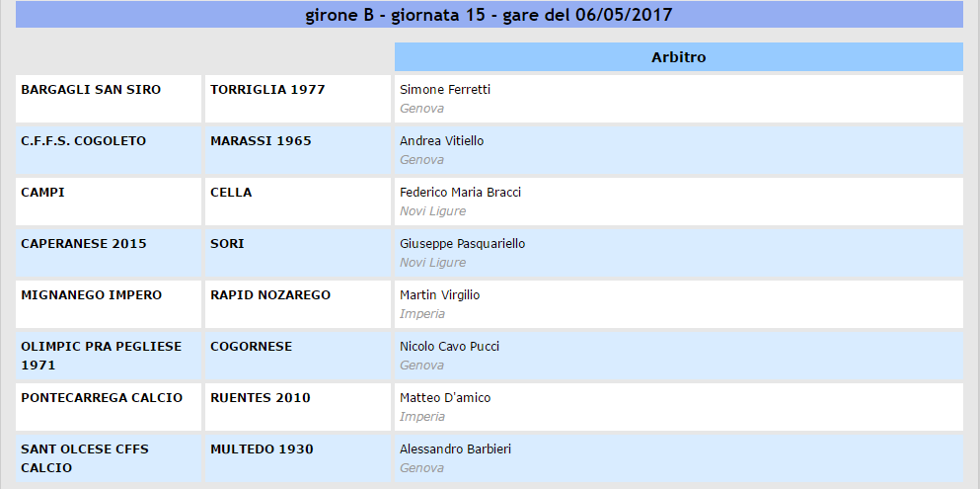Image resolution: width=980 pixels, height=489 pixels.
Task: Click the girone B giornata 15 header
Action: pyautogui.click(x=489, y=15)
